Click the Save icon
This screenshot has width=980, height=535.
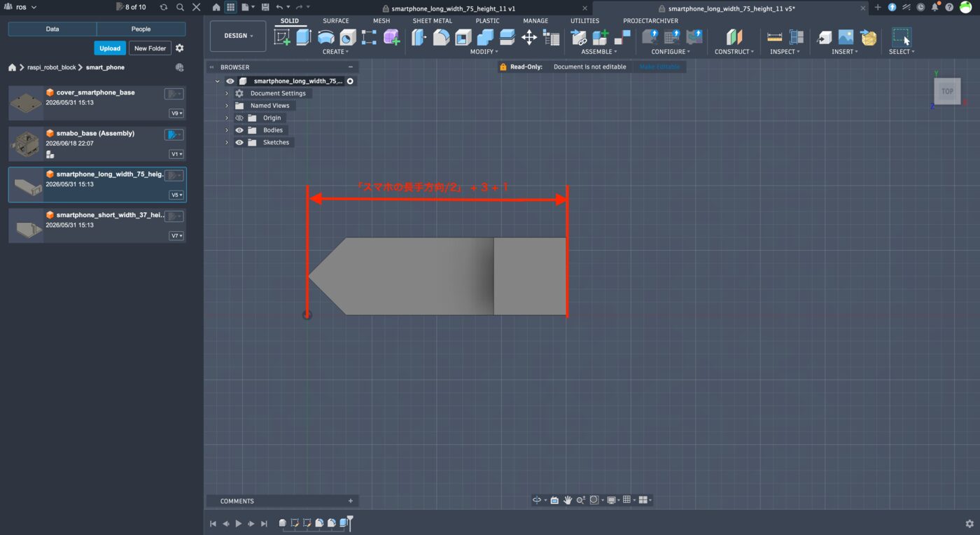tap(265, 7)
